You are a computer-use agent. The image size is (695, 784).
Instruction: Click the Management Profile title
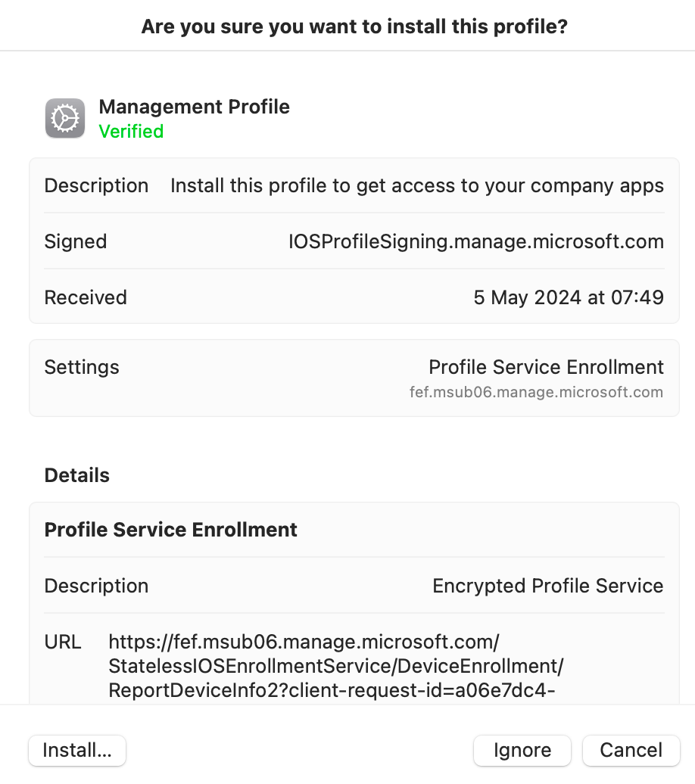coord(194,107)
